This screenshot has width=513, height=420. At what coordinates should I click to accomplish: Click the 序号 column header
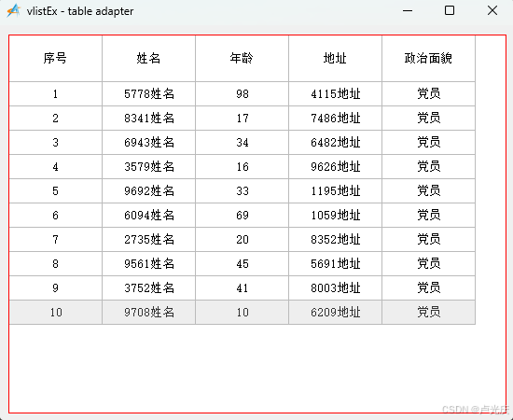56,58
